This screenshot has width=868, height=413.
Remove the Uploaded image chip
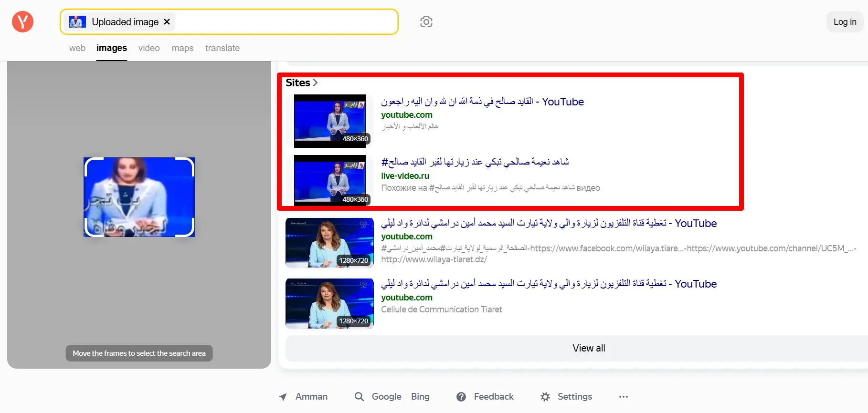point(167,22)
